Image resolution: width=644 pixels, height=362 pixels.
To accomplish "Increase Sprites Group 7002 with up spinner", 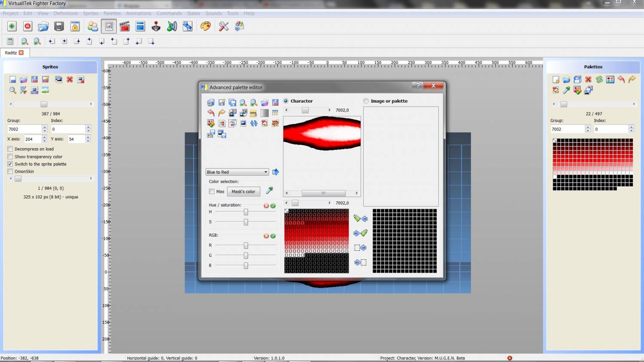I will pyautogui.click(x=45, y=127).
